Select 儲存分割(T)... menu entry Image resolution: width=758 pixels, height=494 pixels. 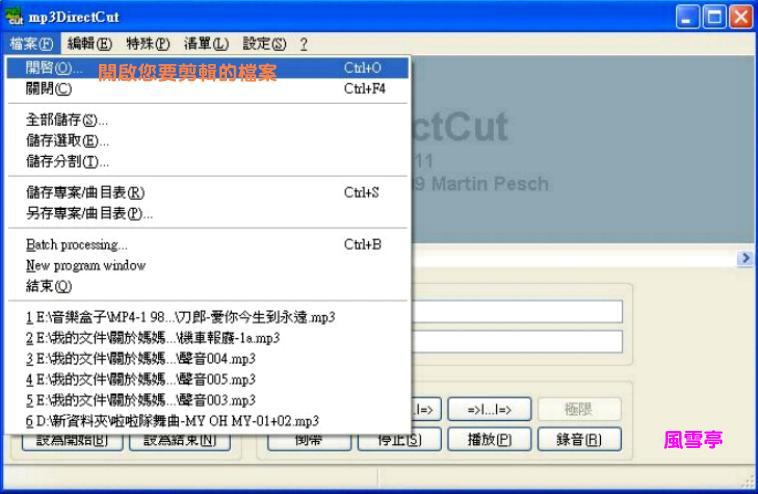pos(207,161)
